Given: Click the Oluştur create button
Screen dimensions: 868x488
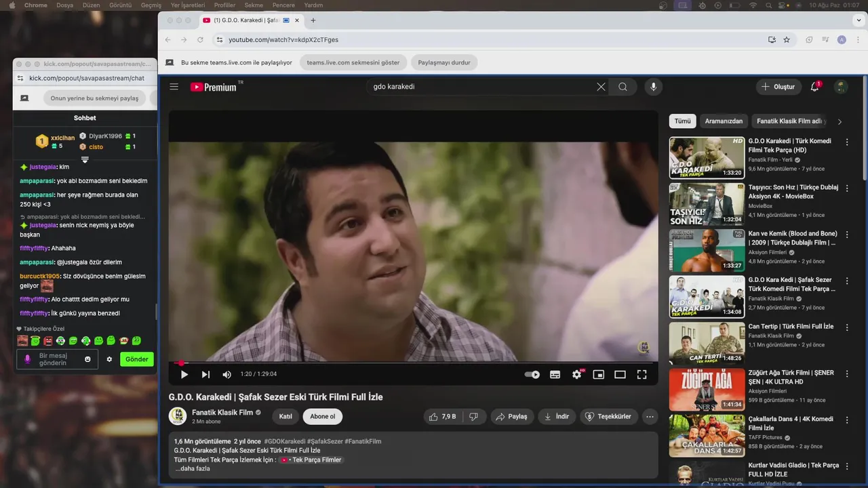Looking at the screenshot, I should click(778, 87).
